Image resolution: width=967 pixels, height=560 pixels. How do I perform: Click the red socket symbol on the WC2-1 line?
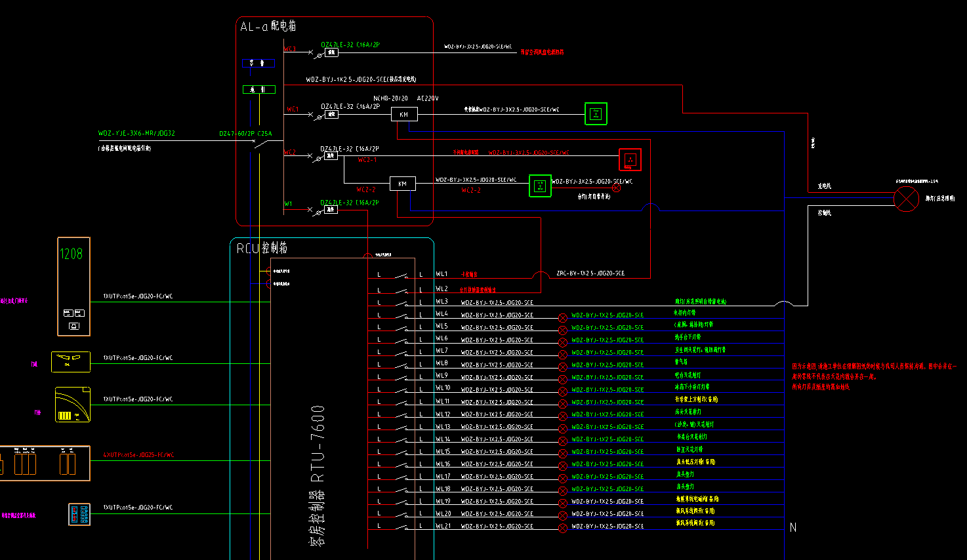pyautogui.click(x=630, y=159)
